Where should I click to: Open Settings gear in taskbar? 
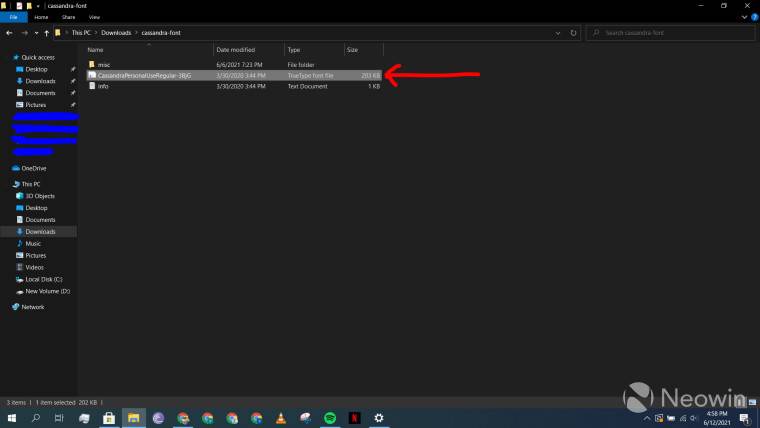pyautogui.click(x=379, y=417)
